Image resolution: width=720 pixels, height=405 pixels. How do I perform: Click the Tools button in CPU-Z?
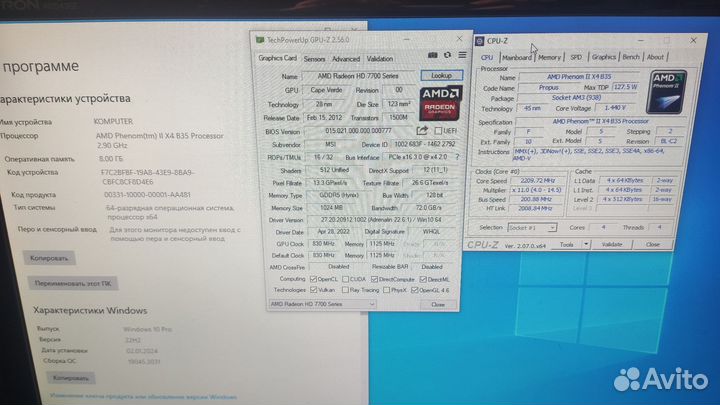[x=567, y=245]
